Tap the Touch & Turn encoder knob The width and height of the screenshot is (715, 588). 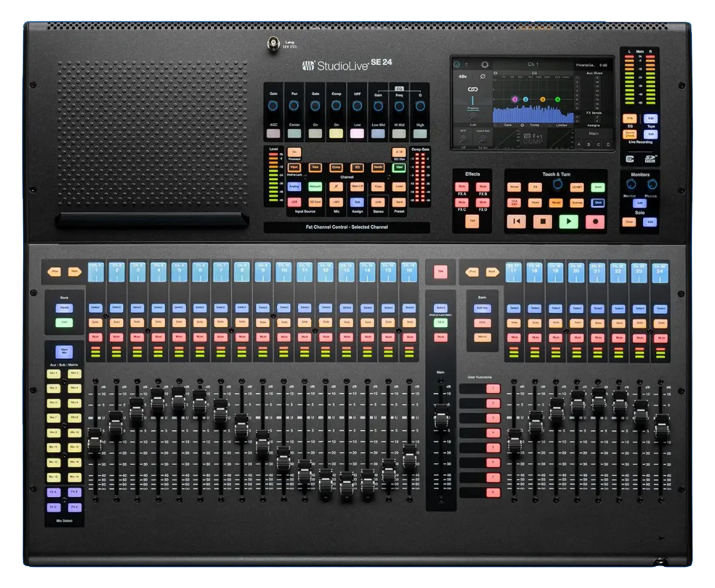[x=557, y=184]
